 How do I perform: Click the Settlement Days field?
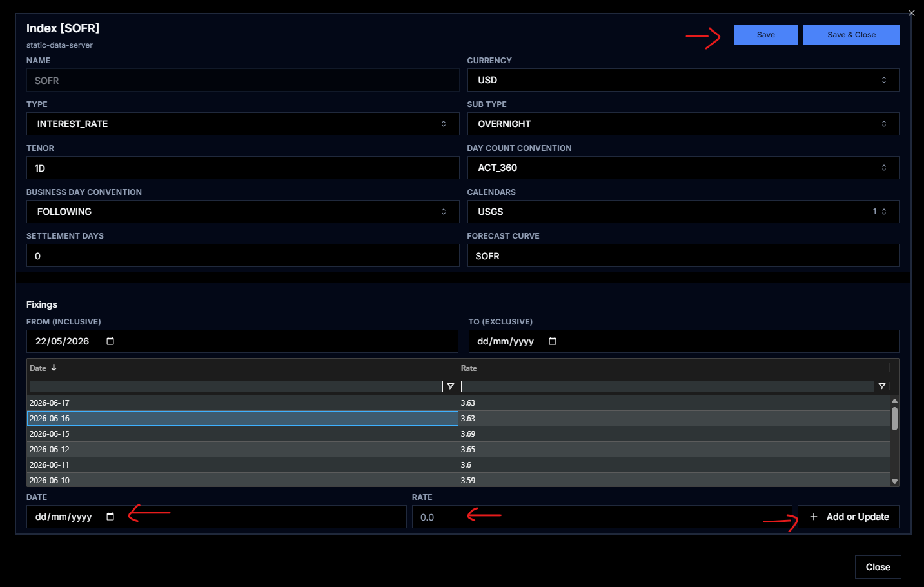point(242,255)
